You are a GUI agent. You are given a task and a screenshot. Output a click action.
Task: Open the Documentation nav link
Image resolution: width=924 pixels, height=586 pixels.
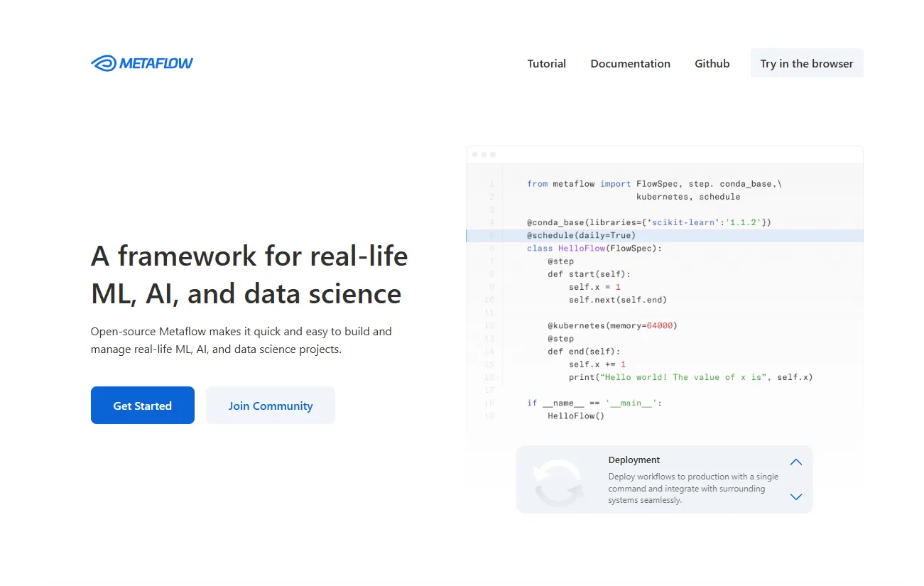630,63
